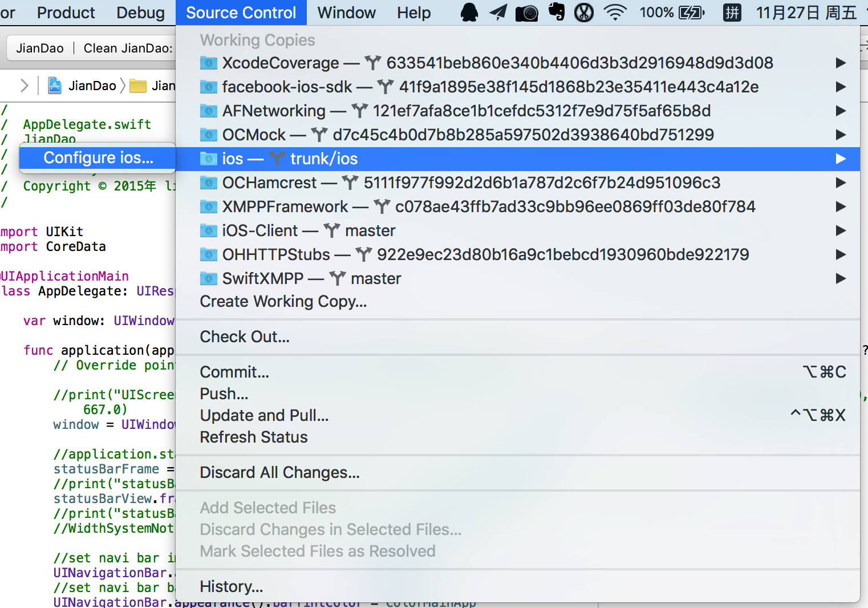Expand the OHHTTPStubs submenu arrow
This screenshot has width=868, height=608.
[x=841, y=254]
